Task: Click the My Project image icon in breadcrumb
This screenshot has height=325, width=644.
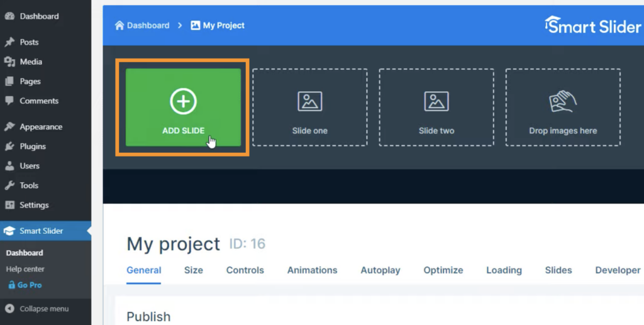Action: (196, 26)
